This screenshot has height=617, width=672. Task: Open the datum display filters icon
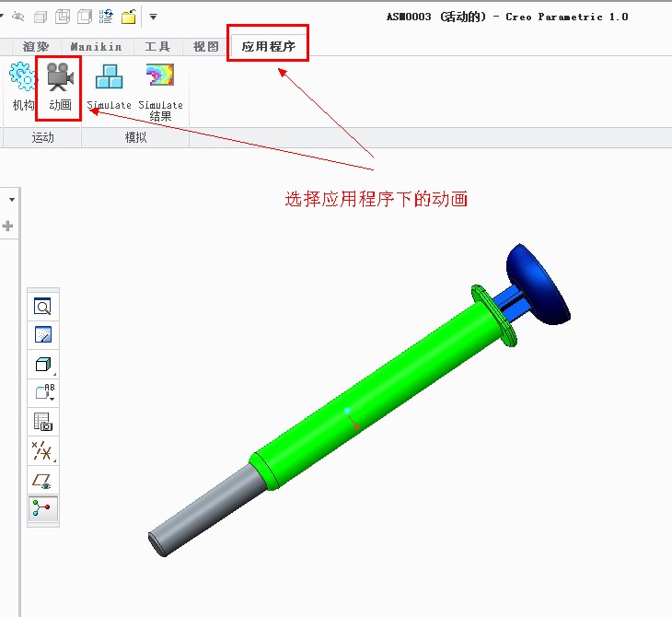click(42, 450)
